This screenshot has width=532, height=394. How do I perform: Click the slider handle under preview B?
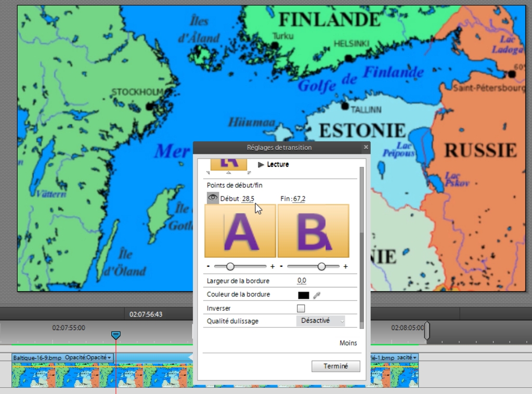321,267
